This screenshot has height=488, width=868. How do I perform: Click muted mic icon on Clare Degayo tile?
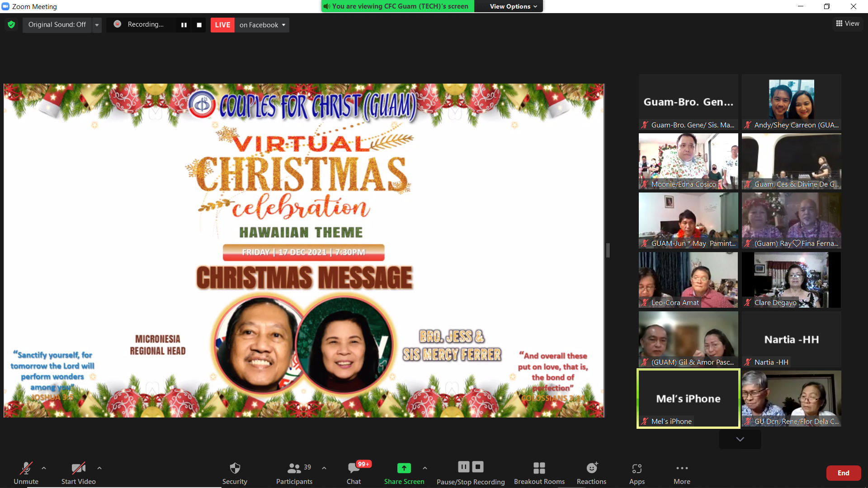(748, 303)
